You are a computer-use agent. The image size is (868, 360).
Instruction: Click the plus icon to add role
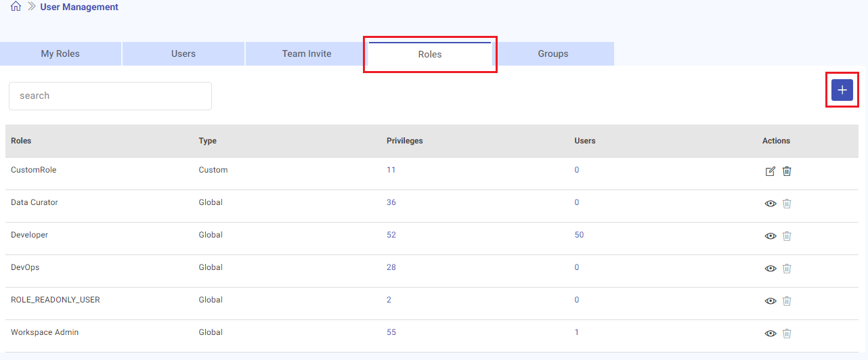click(842, 90)
